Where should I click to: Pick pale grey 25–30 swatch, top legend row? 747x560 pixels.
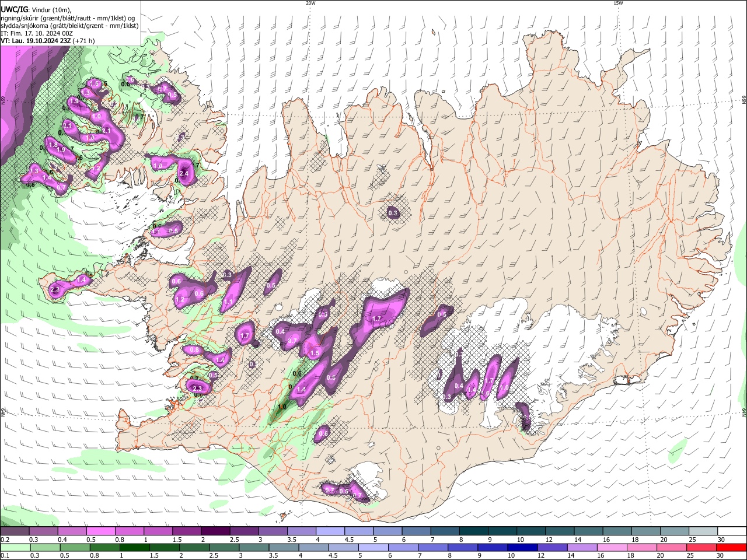(x=703, y=531)
